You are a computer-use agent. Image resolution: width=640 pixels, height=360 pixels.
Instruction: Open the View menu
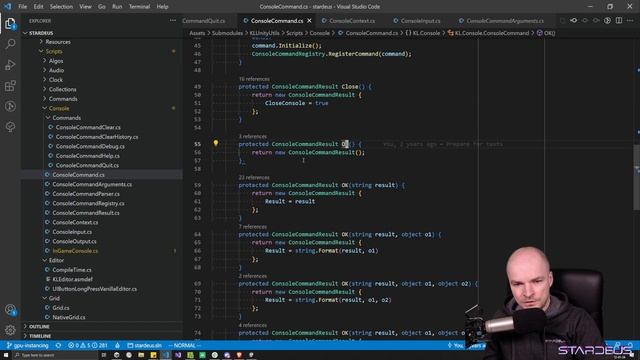coord(85,7)
